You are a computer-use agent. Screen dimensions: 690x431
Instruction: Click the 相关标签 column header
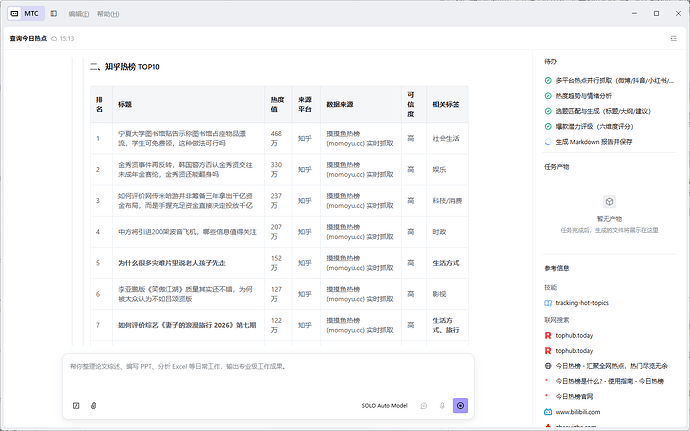click(445, 104)
